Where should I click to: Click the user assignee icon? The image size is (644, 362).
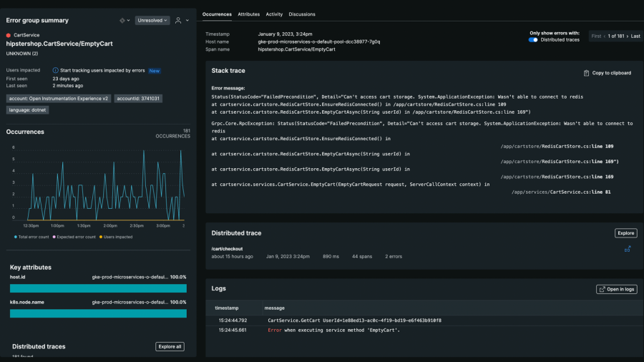tap(177, 21)
